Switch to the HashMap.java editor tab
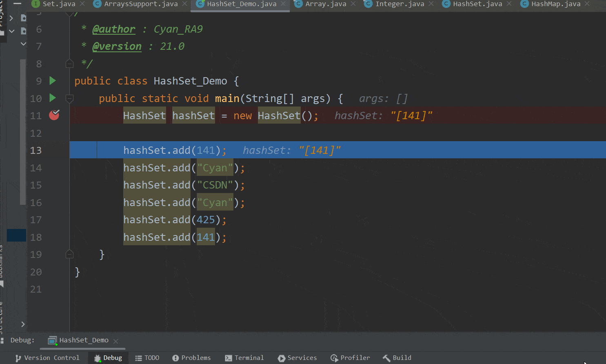 (556, 4)
